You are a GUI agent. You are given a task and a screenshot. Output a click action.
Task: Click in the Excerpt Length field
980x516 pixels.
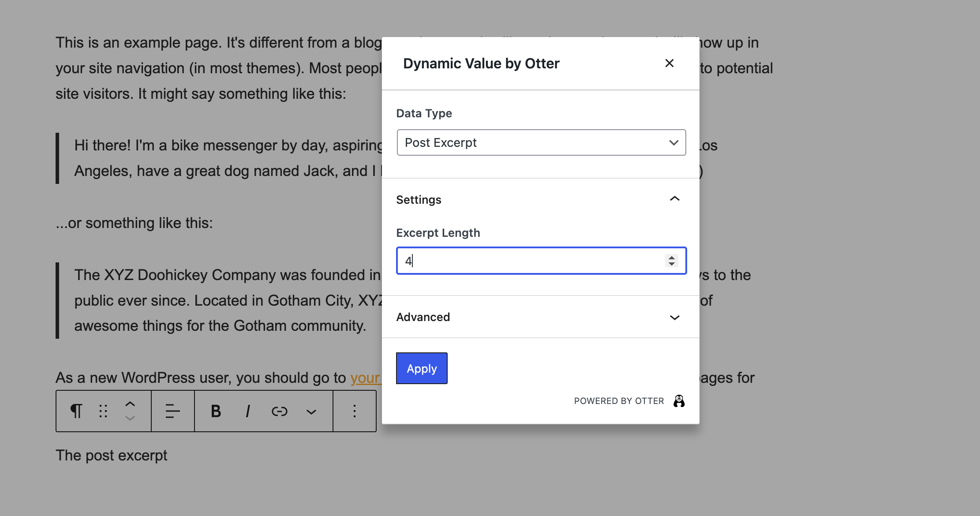[529, 261]
